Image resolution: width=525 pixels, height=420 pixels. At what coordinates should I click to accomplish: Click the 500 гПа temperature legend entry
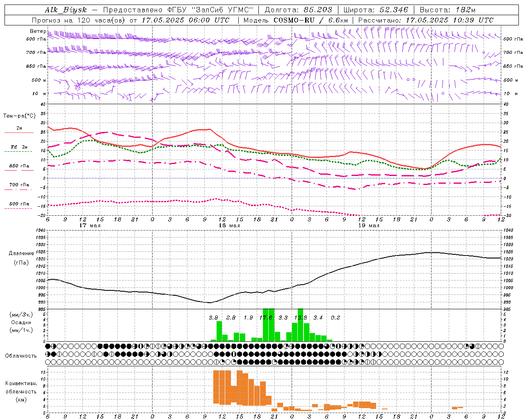point(19,204)
